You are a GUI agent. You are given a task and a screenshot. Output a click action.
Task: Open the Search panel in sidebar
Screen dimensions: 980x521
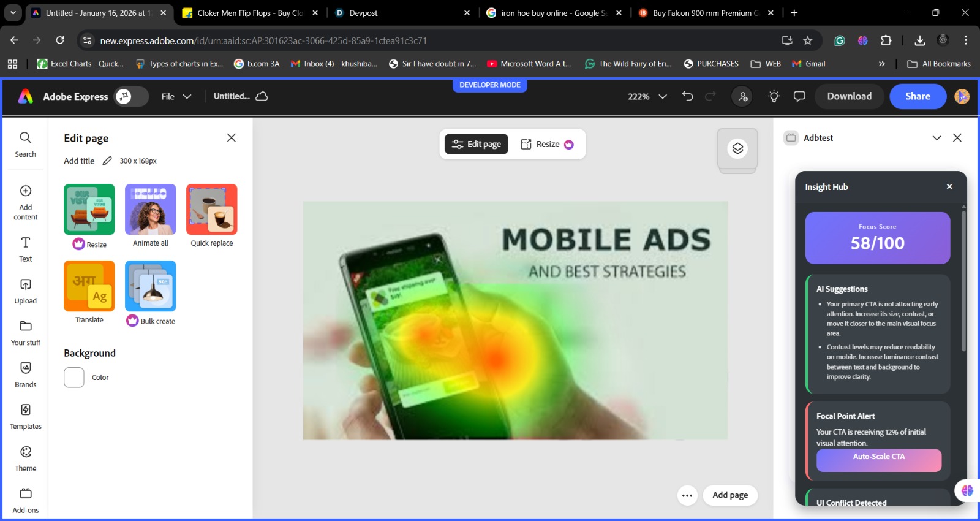(x=25, y=145)
